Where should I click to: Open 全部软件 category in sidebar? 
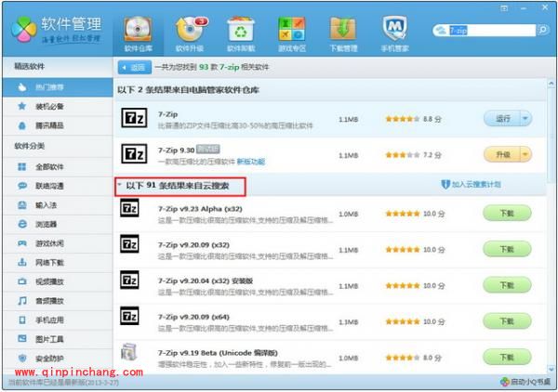pos(58,166)
